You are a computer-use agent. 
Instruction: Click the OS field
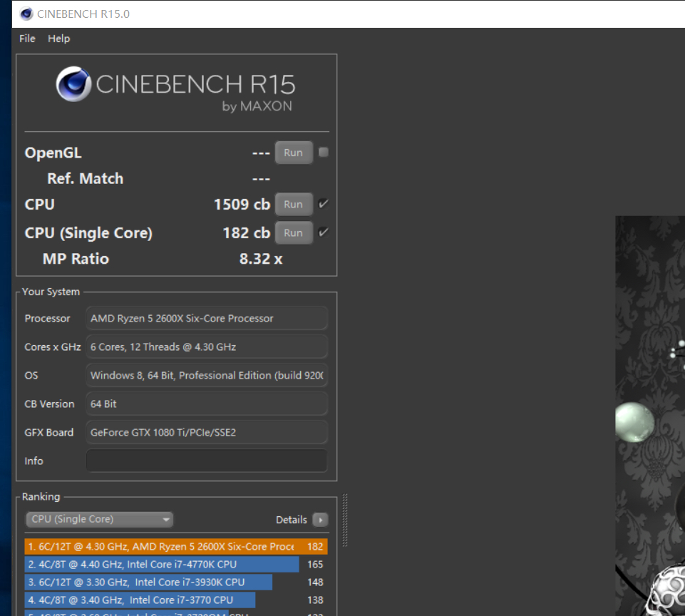207,375
